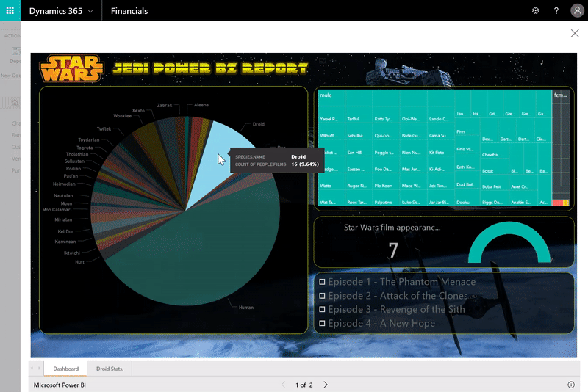Open the settings gear icon

point(536,10)
